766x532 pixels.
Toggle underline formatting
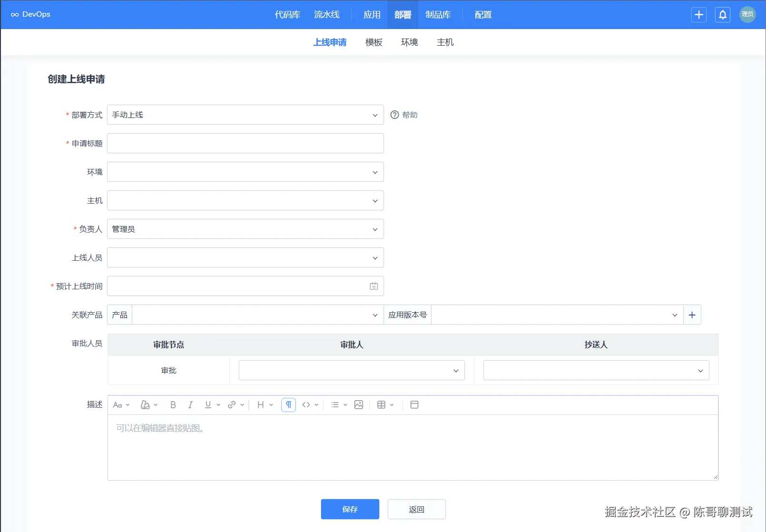(x=208, y=405)
